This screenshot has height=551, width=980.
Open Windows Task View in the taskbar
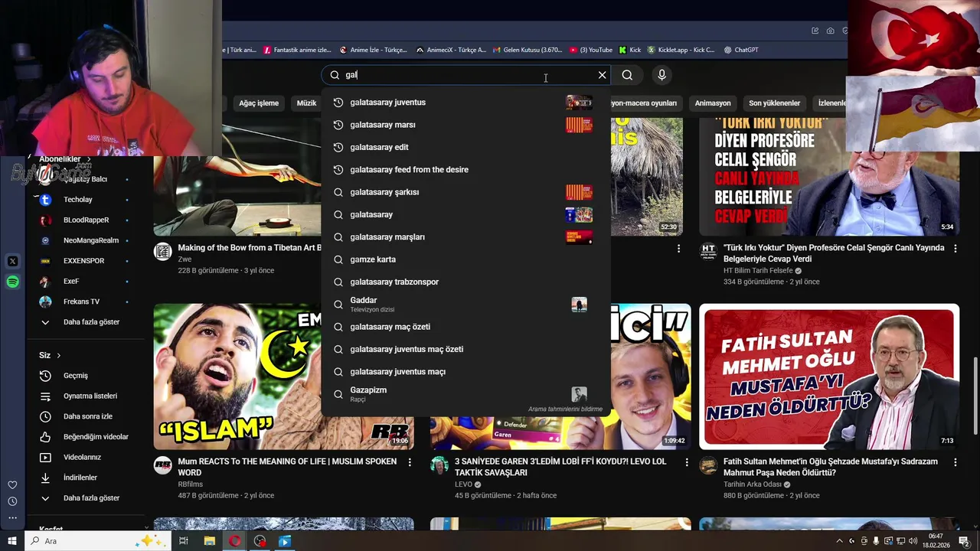click(x=184, y=541)
